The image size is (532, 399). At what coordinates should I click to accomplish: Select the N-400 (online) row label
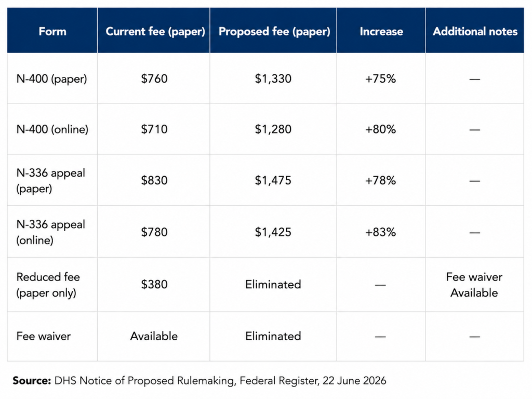tap(52, 129)
